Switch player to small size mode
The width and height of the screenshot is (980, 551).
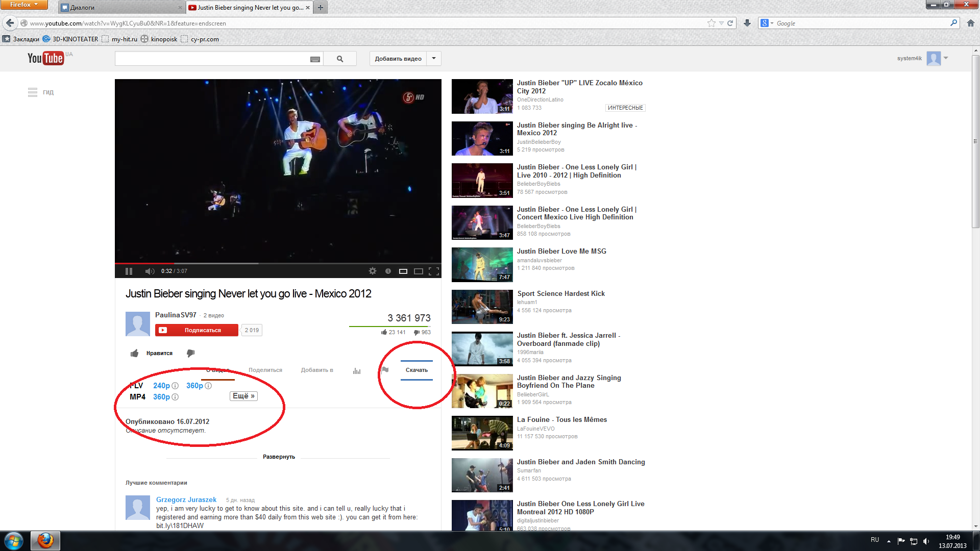click(x=403, y=271)
